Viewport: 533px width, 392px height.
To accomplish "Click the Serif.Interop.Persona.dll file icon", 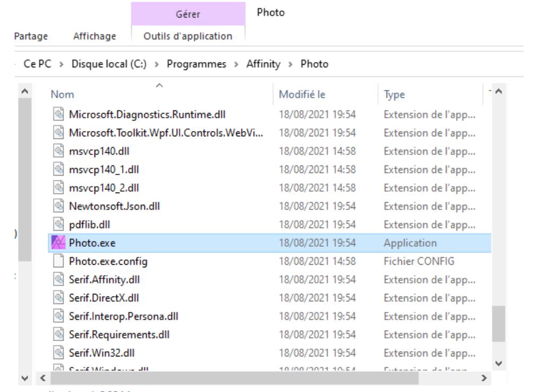I will point(58,316).
